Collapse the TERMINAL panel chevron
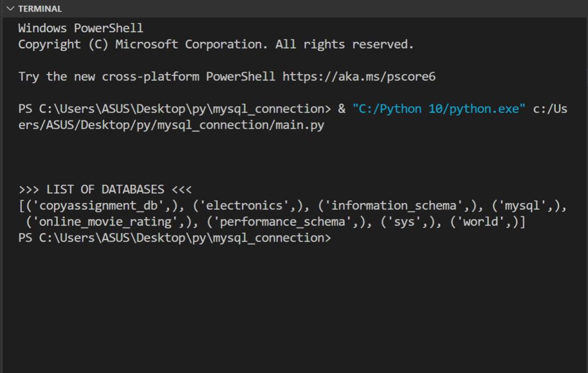 coord(10,9)
